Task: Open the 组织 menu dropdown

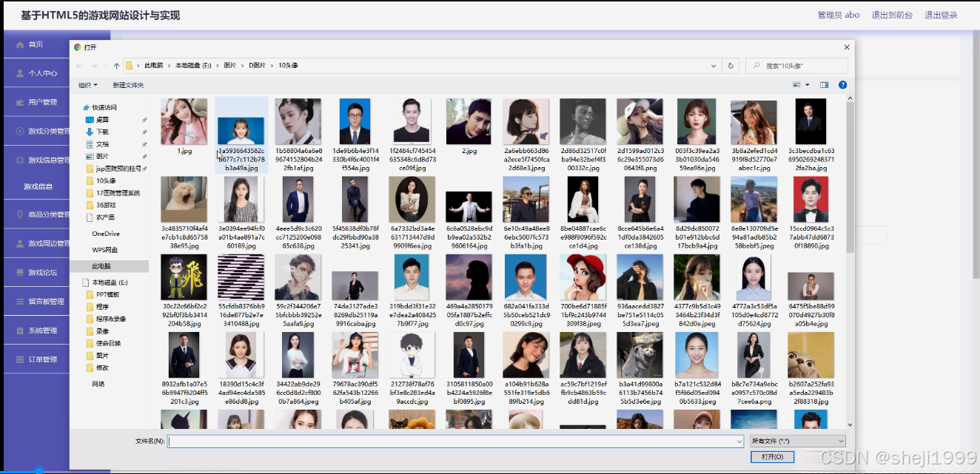Action: click(x=88, y=85)
